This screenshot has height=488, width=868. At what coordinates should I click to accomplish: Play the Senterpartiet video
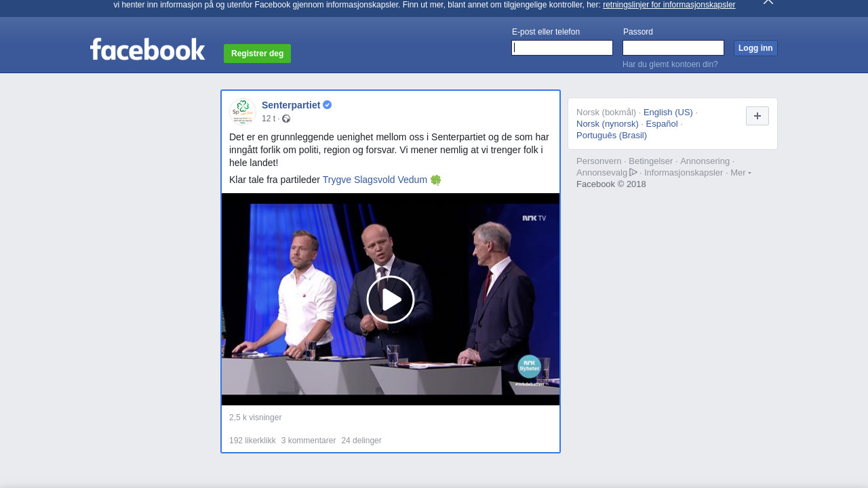[x=391, y=300]
